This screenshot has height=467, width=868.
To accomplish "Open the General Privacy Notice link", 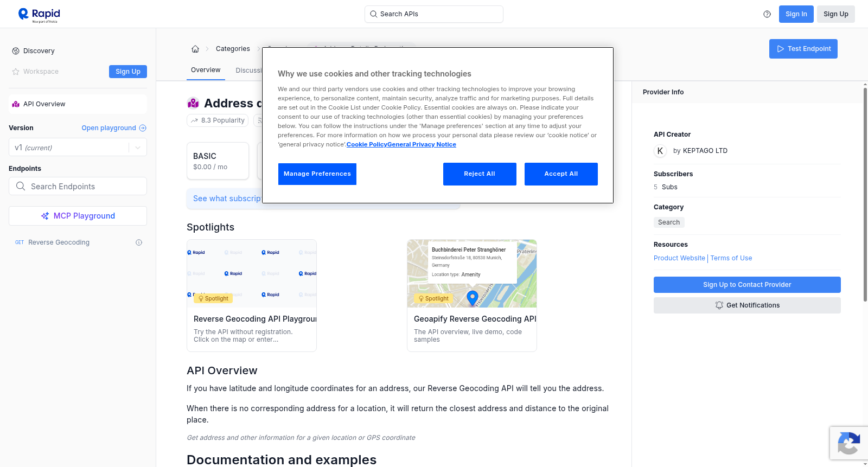I will [422, 144].
